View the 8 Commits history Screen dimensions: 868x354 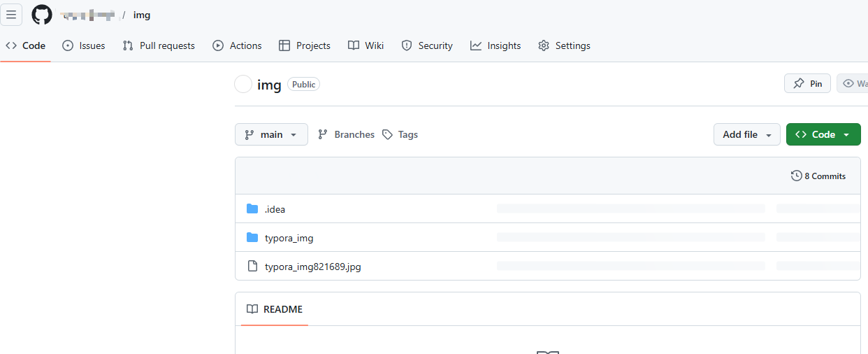818,176
